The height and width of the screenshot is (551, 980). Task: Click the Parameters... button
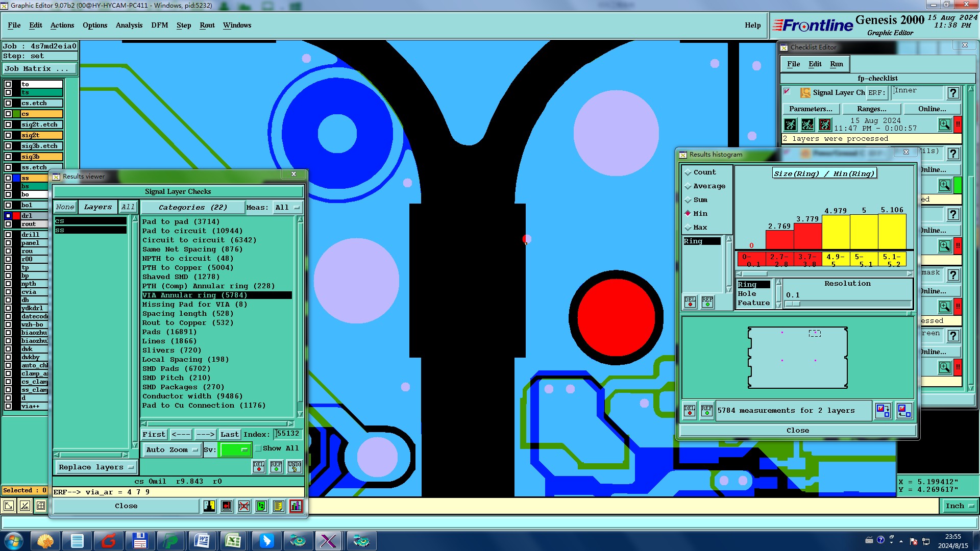811,109
